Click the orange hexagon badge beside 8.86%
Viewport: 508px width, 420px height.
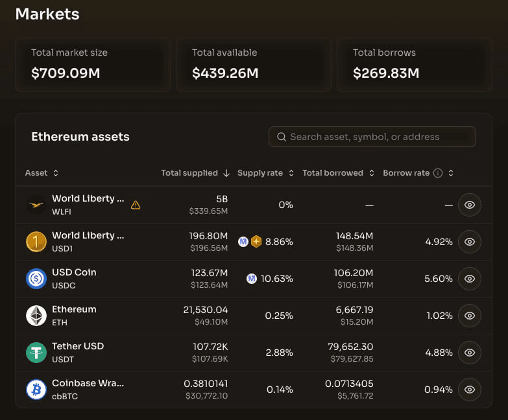(256, 242)
